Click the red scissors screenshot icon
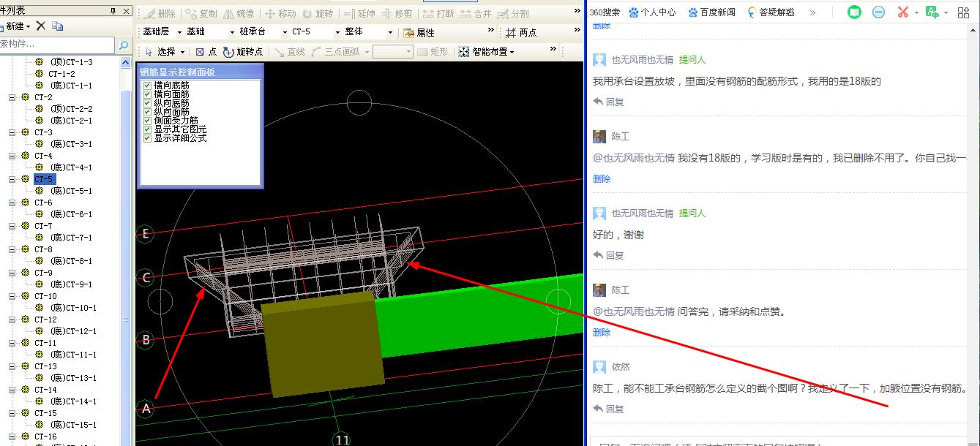Screen dimensions: 980x446 tap(903, 12)
